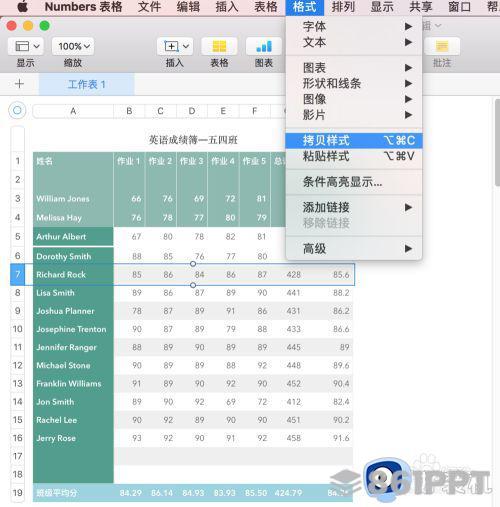The height and width of the screenshot is (507, 500).
Task: Click the table title 英语成绩簿—五四班
Action: coord(193,140)
